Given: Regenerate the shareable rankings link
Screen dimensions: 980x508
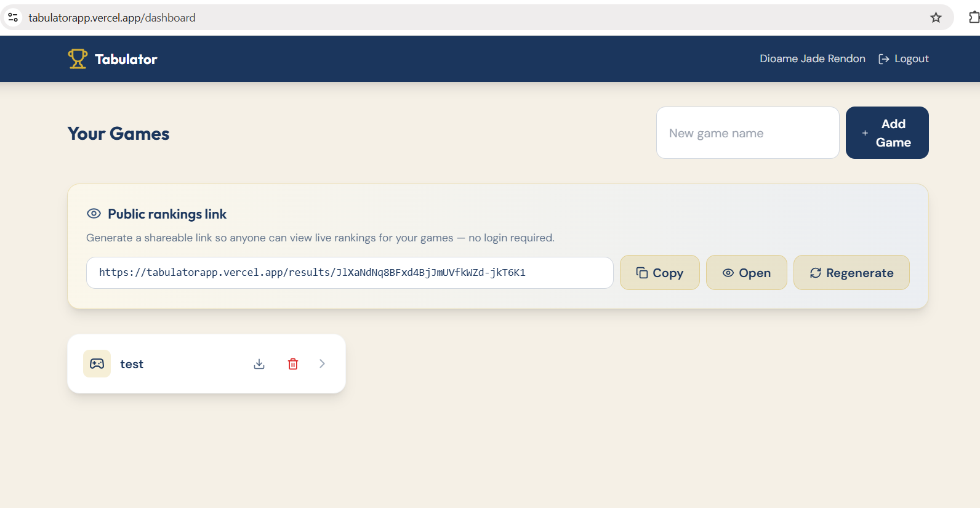Looking at the screenshot, I should (851, 273).
